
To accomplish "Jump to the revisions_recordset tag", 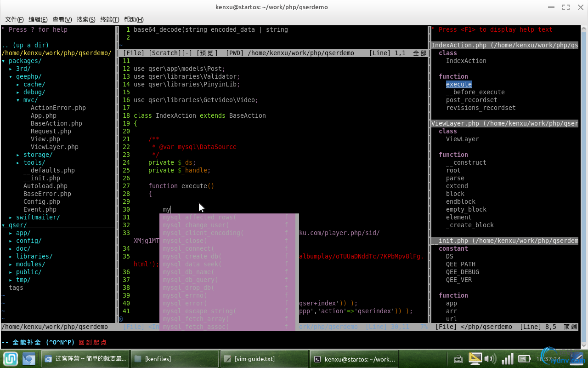I will pos(481,108).
